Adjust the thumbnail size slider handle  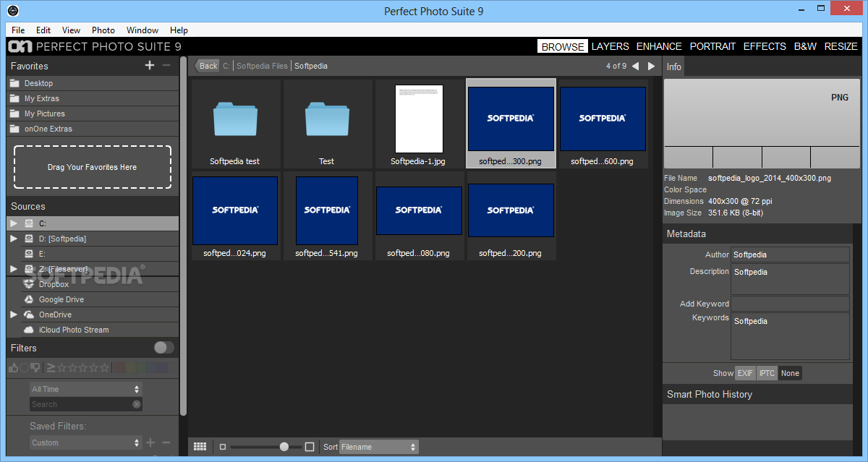284,447
